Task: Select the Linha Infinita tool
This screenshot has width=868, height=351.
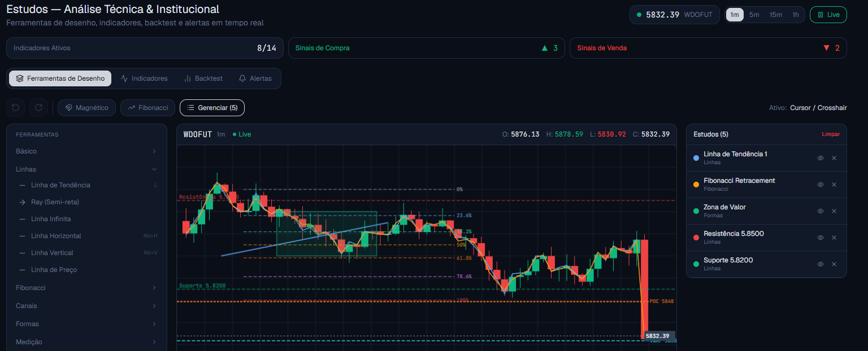Action: [x=88, y=219]
